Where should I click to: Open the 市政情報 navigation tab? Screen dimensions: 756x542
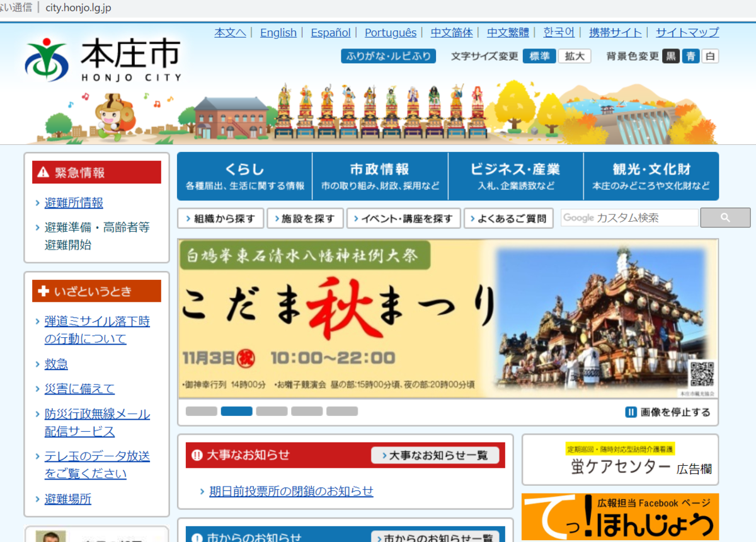(x=380, y=176)
